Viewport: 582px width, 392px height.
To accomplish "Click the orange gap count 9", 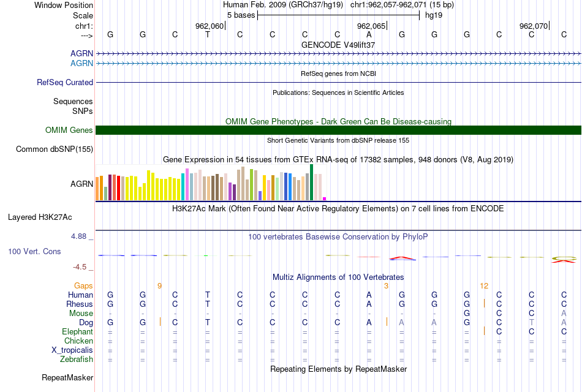I will pos(160,286).
